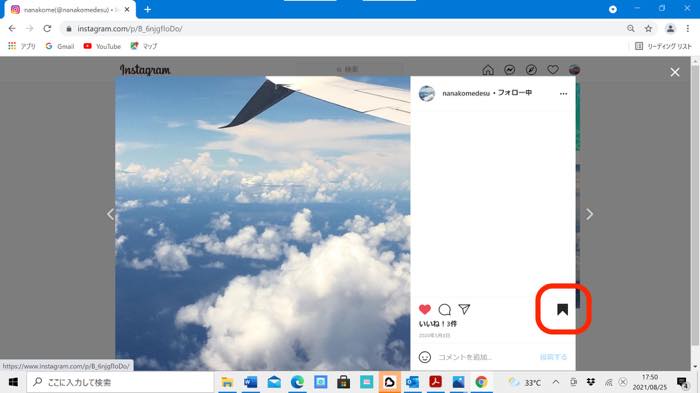The height and width of the screenshot is (393, 700).
Task: Open profile avatar menu in Instagram header
Action: pyautogui.click(x=574, y=70)
